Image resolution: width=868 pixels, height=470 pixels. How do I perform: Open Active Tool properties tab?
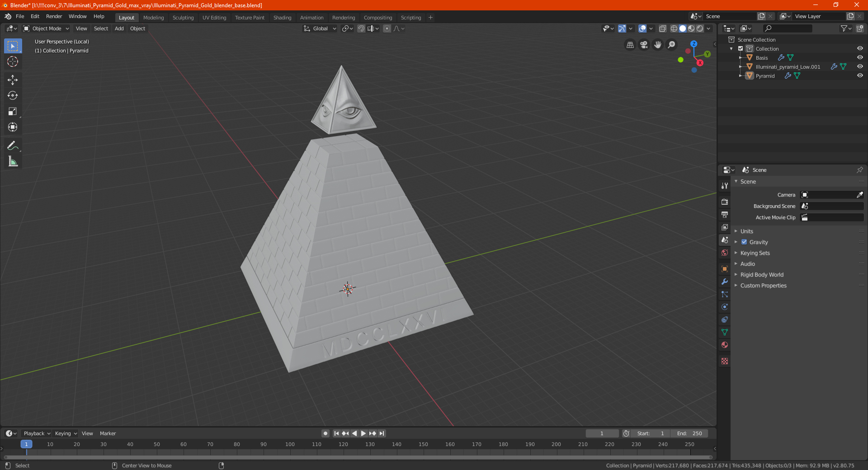click(725, 186)
